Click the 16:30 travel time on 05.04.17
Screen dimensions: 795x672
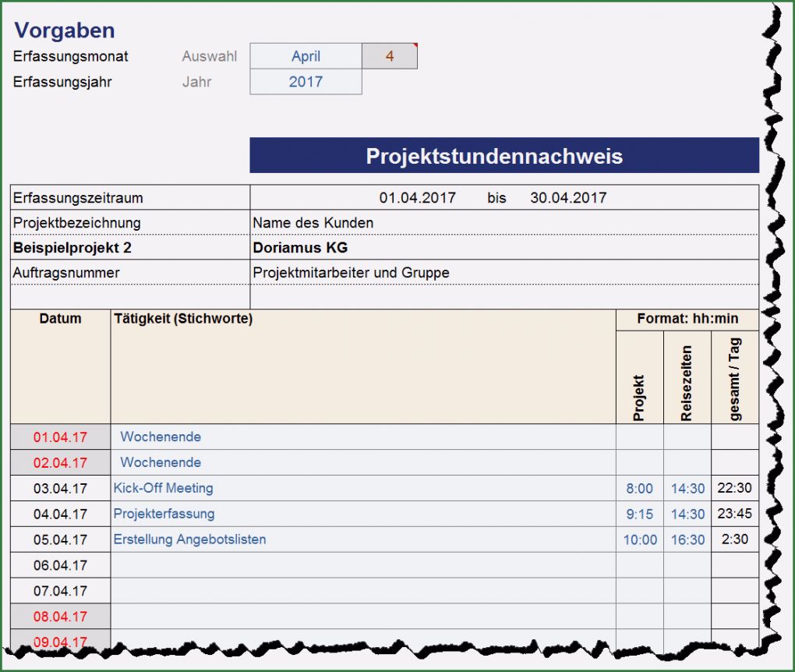point(687,539)
